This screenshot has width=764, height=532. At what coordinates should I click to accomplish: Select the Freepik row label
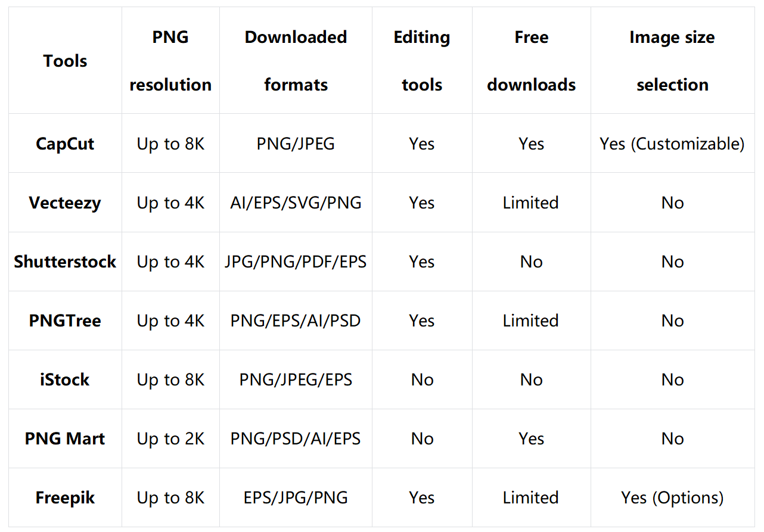(x=65, y=497)
